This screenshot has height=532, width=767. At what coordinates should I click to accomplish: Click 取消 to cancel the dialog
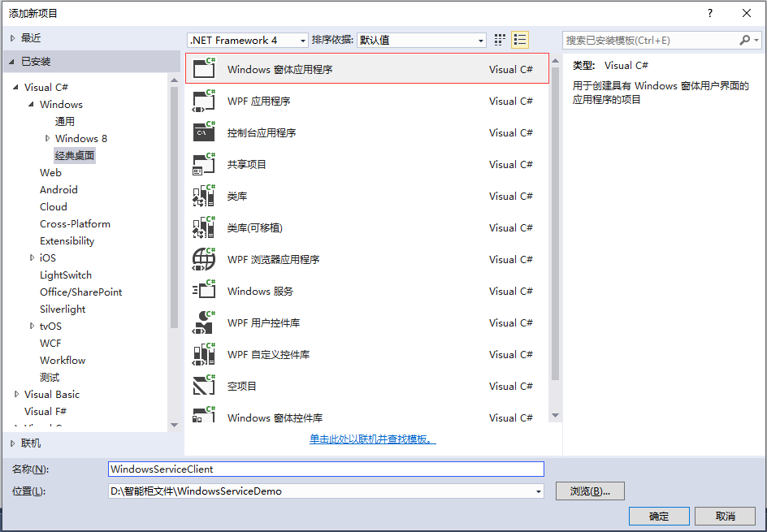tap(725, 516)
